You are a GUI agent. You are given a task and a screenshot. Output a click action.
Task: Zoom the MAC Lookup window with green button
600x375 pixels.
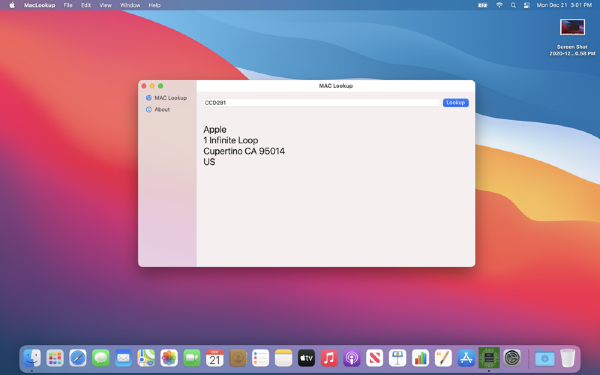[161, 86]
